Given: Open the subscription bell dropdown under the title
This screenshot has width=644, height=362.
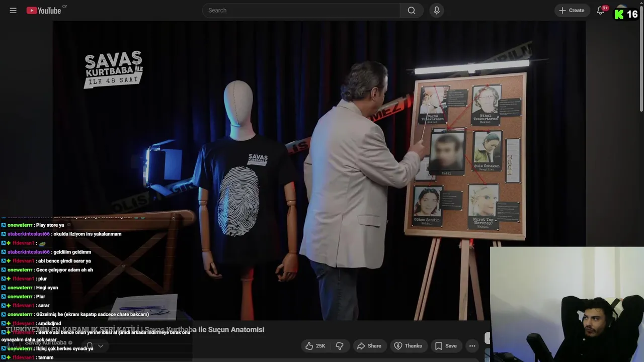Looking at the screenshot, I should coord(95,346).
